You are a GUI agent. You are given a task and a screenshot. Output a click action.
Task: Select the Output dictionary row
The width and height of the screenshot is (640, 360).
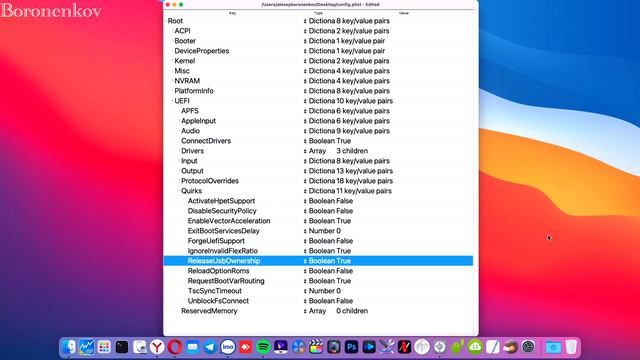(x=318, y=171)
